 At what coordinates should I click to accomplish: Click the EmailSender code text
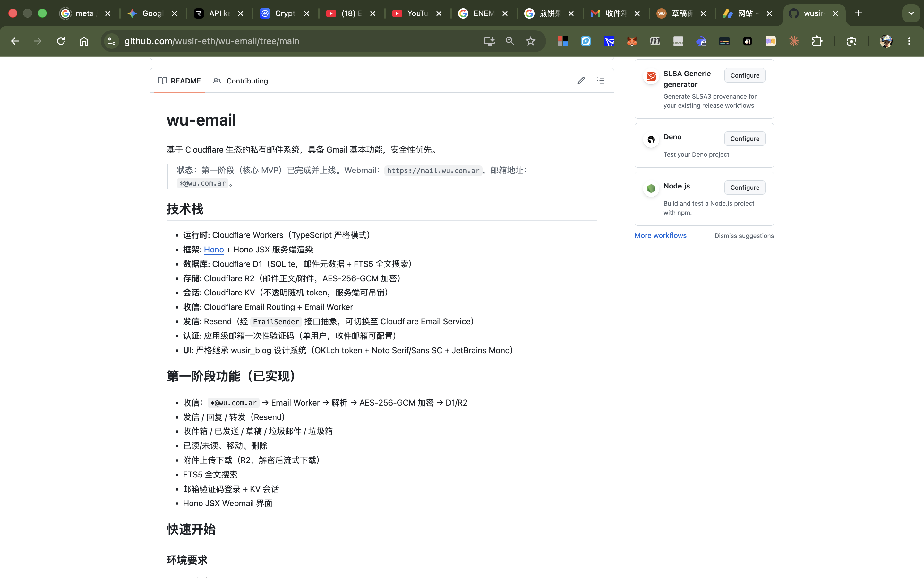[276, 322]
